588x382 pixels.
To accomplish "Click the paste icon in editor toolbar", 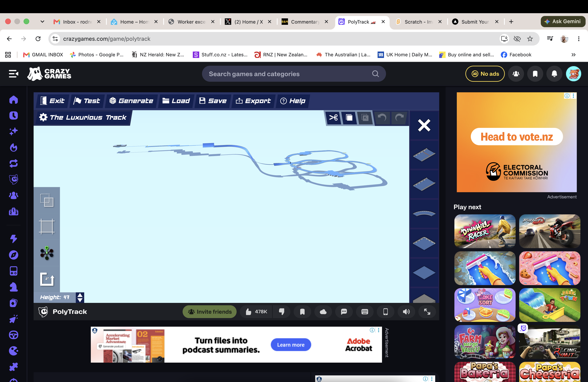I will pyautogui.click(x=365, y=117).
